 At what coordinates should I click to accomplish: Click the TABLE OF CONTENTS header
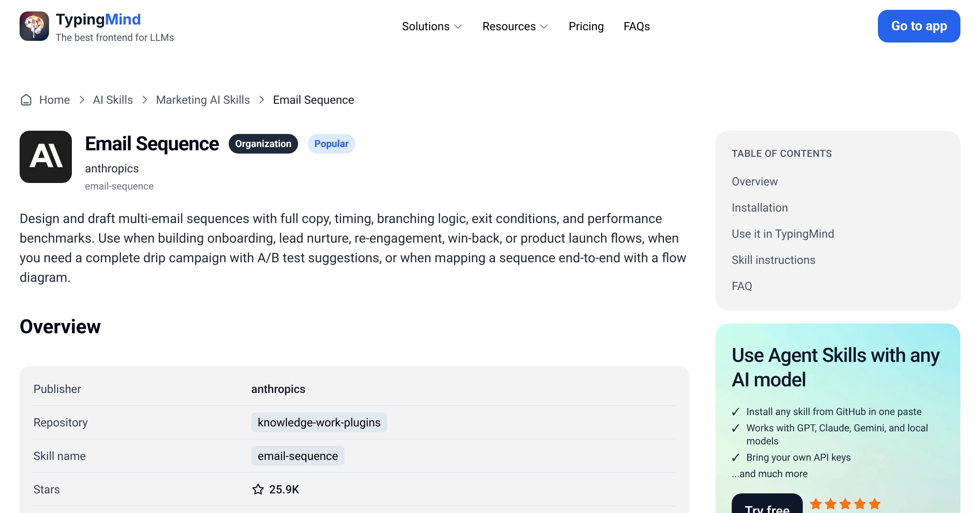click(x=782, y=154)
